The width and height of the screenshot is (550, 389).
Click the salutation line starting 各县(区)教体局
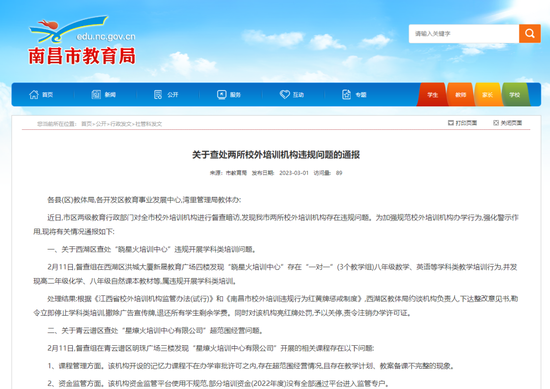144,200
